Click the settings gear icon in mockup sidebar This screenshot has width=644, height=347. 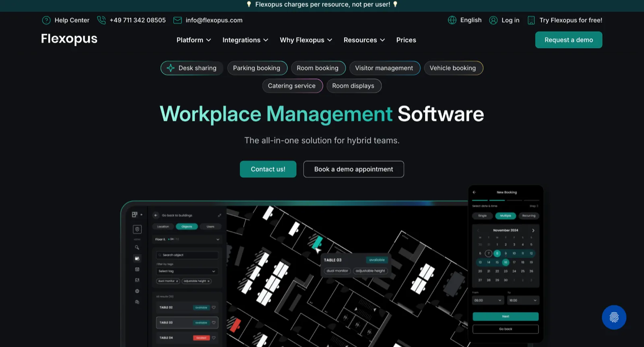137,291
